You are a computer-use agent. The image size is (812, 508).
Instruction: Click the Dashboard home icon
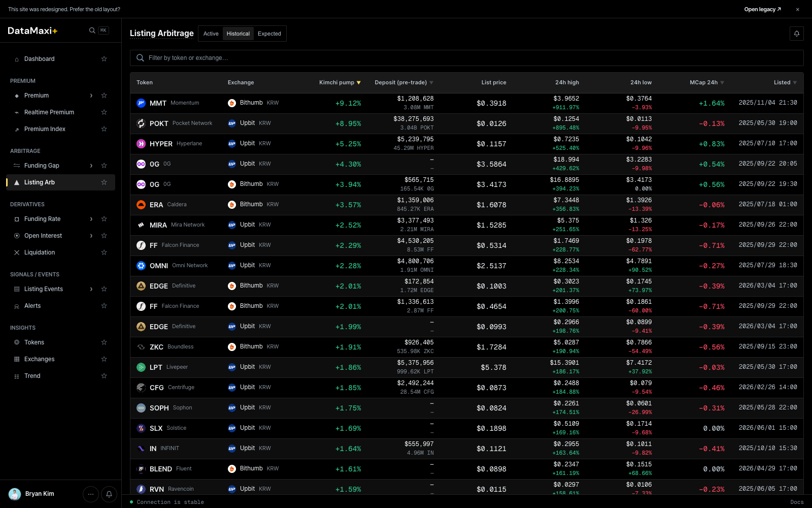(17, 59)
